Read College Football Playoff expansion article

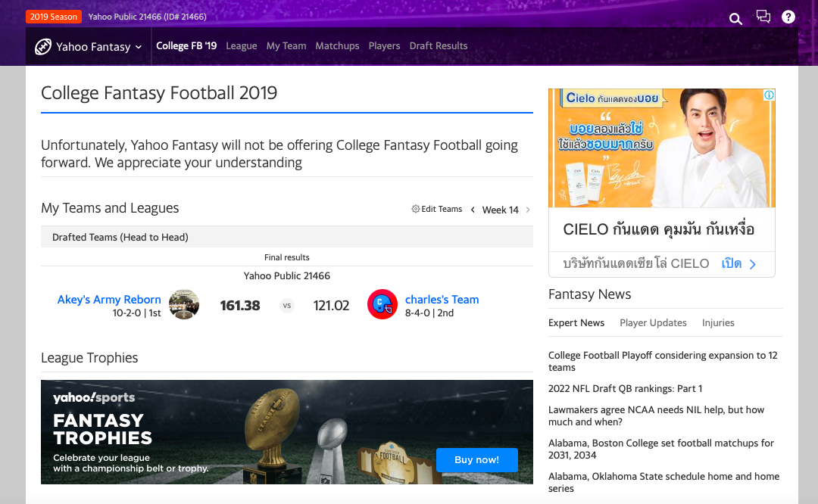pos(663,361)
